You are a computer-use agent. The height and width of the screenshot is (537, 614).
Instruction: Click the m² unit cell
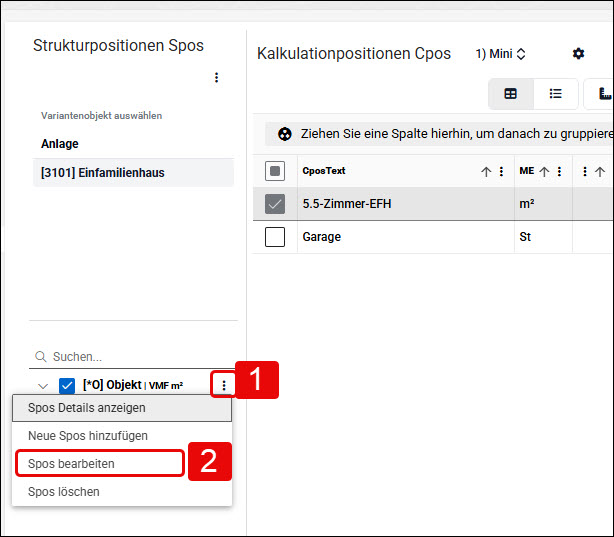543,204
